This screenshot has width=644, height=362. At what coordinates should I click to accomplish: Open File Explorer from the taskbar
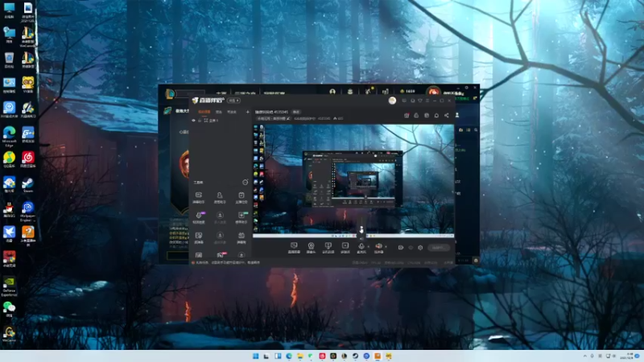point(299,356)
